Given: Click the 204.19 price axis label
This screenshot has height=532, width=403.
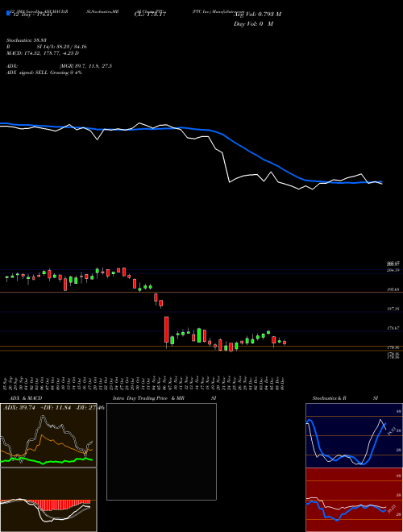Looking at the screenshot, I should click(x=393, y=270).
